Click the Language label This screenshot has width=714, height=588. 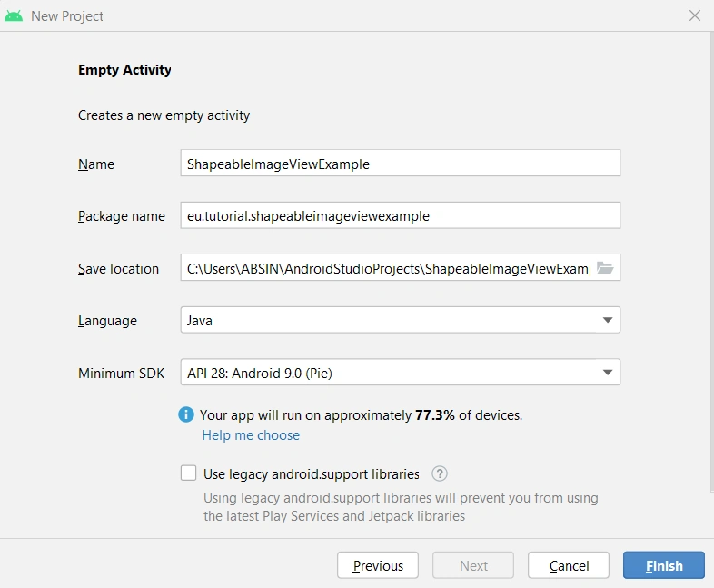pos(107,321)
